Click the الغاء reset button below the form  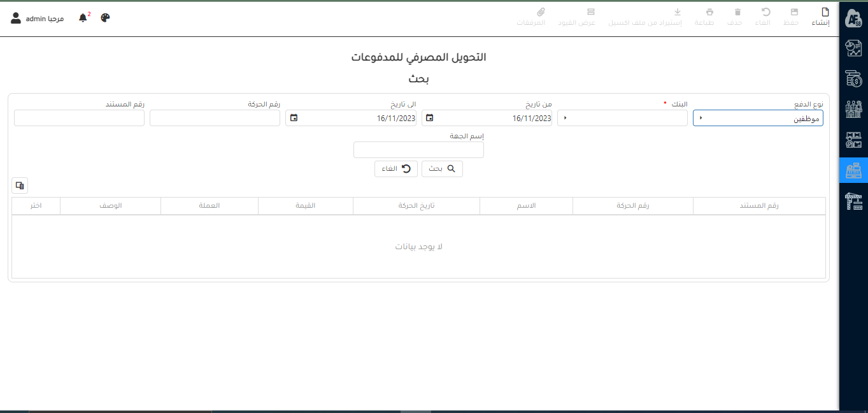395,169
